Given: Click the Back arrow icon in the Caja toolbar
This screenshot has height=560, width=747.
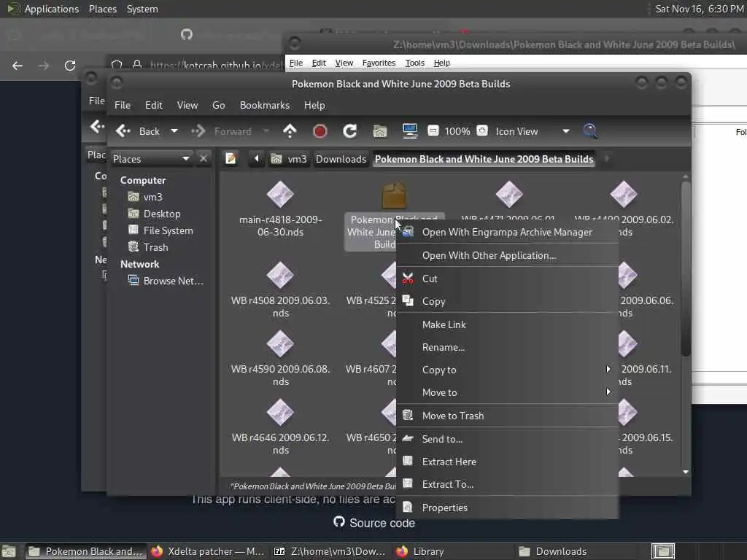Looking at the screenshot, I should coord(123,131).
